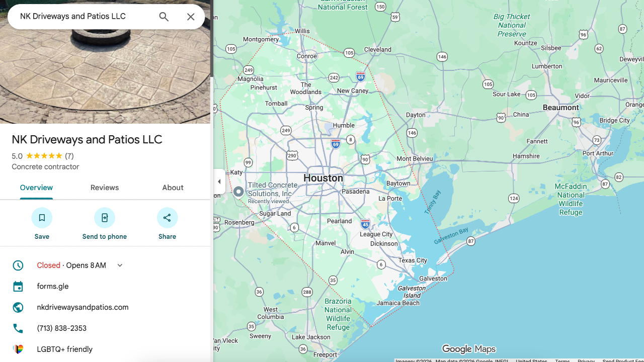Click the globe website icon
This screenshot has height=362, width=644.
point(18,307)
